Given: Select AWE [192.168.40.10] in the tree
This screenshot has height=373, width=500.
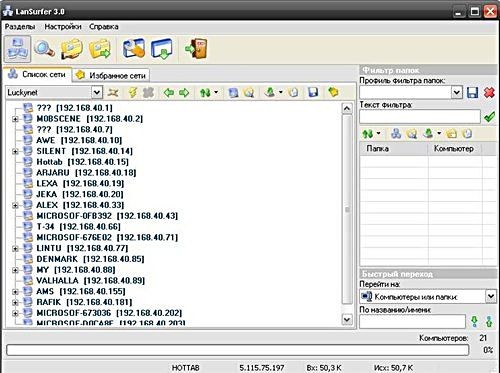Looking at the screenshot, I should click(x=79, y=140).
